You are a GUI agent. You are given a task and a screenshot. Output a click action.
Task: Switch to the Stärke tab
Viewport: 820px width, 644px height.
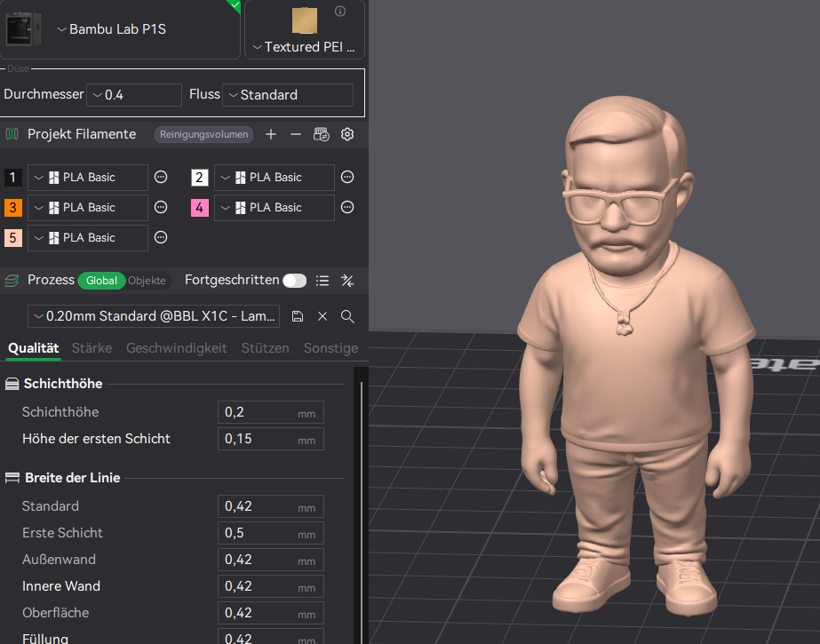pos(92,348)
